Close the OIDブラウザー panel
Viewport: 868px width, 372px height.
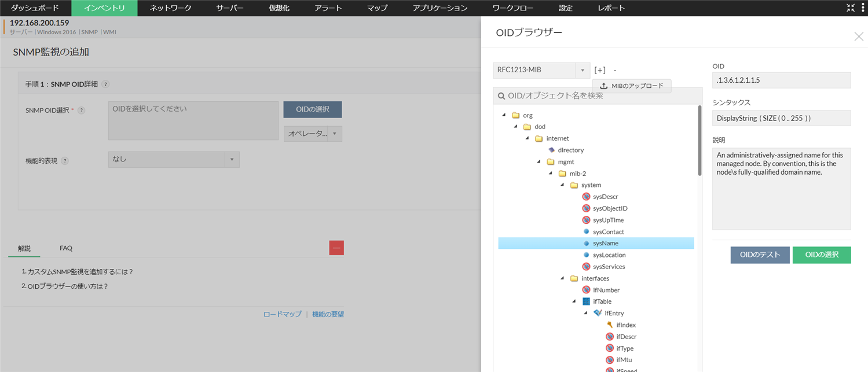859,36
